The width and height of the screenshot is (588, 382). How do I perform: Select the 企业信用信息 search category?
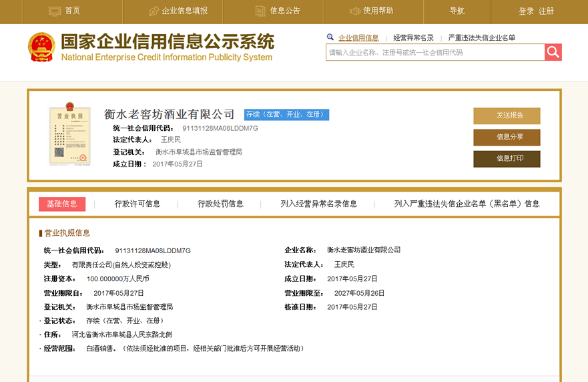coord(358,37)
